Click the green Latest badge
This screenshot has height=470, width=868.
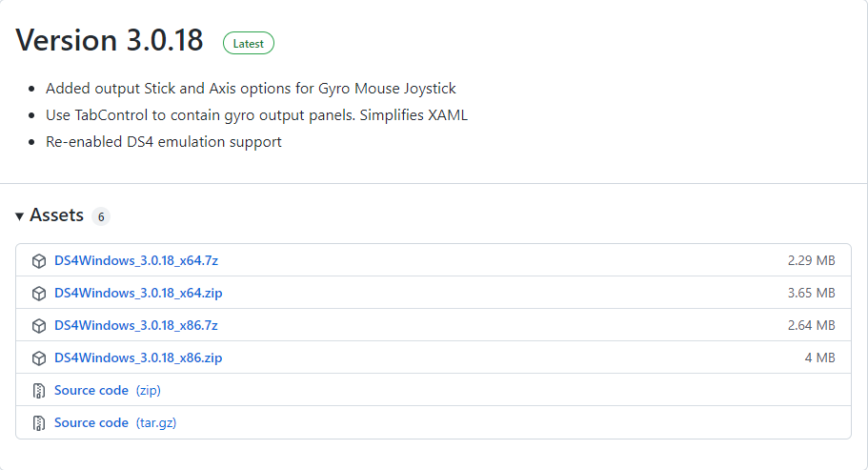pyautogui.click(x=249, y=43)
